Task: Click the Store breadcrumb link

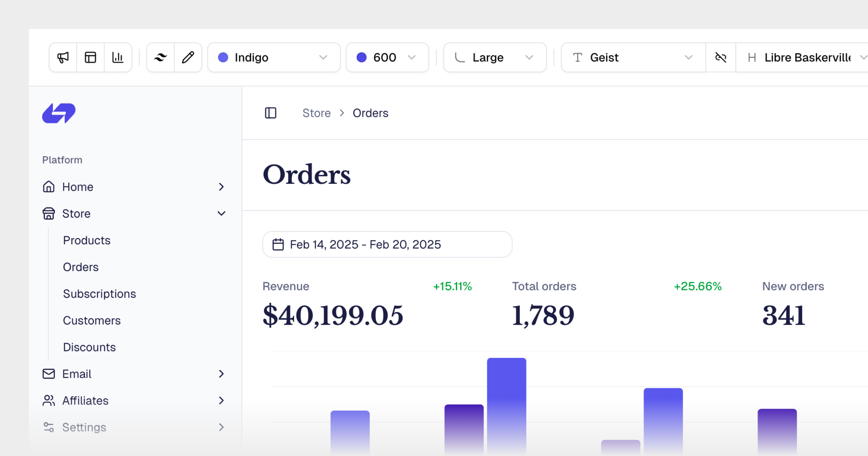Action: (316, 113)
